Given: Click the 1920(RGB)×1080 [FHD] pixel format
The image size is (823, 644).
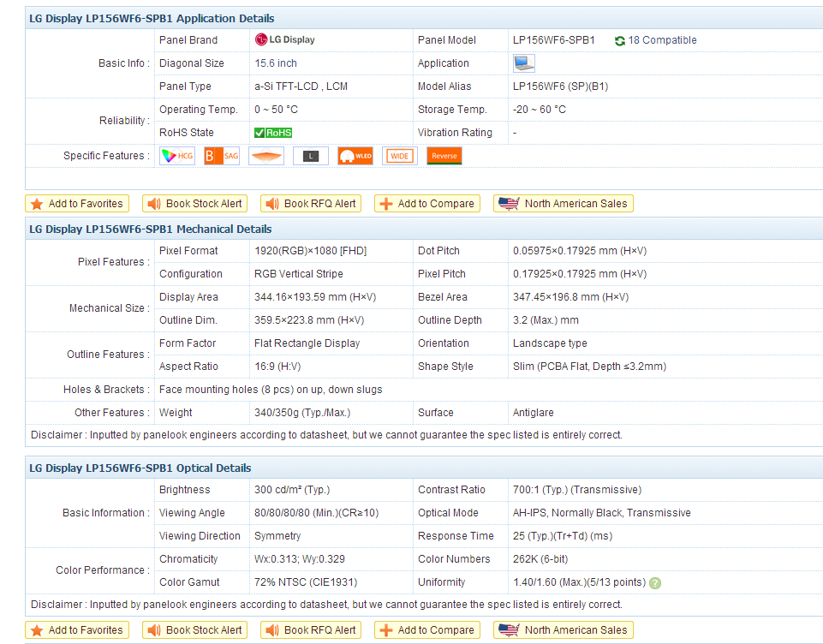Looking at the screenshot, I should [311, 251].
